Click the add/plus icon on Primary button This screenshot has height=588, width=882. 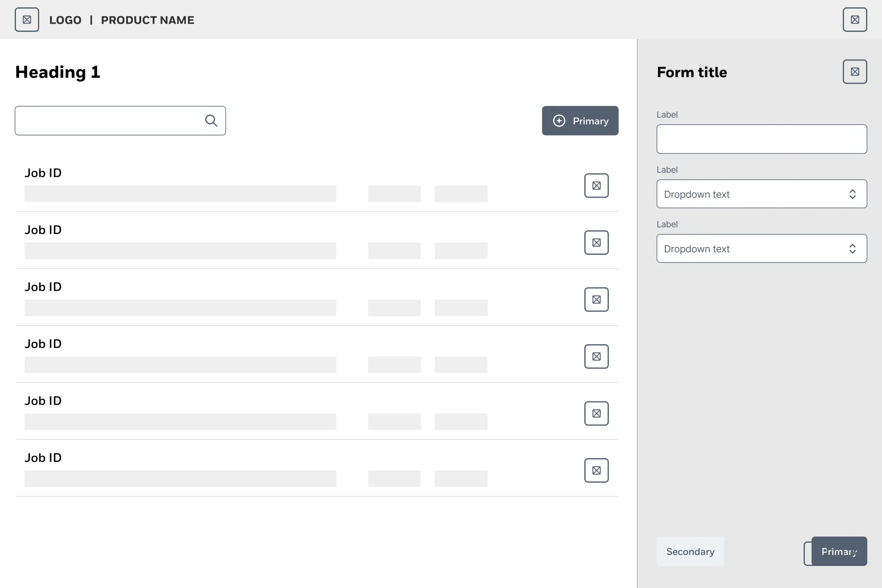point(559,120)
